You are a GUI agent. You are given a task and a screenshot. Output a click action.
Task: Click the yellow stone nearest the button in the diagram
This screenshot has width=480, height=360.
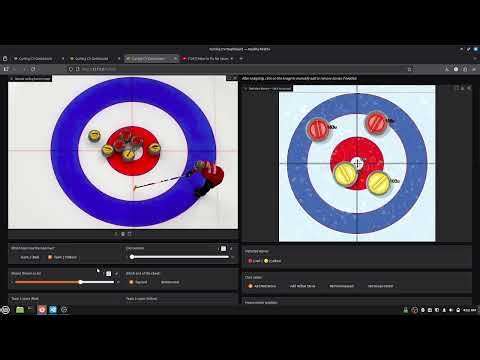[345, 174]
